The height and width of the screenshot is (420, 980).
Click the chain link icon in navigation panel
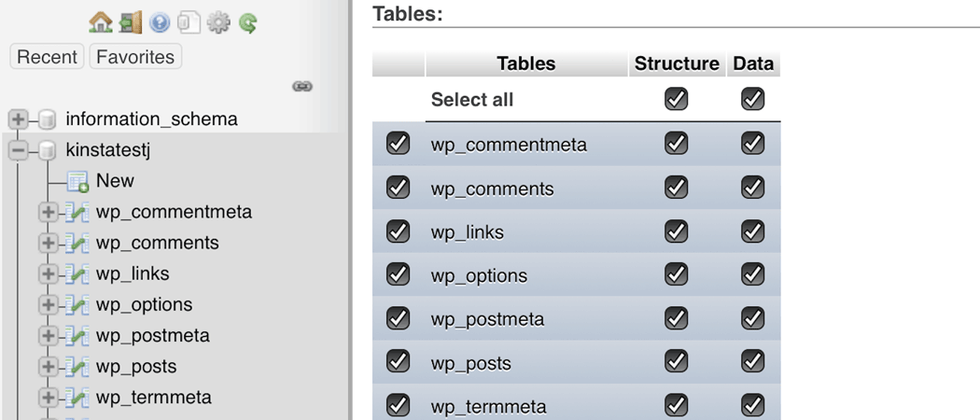(302, 86)
